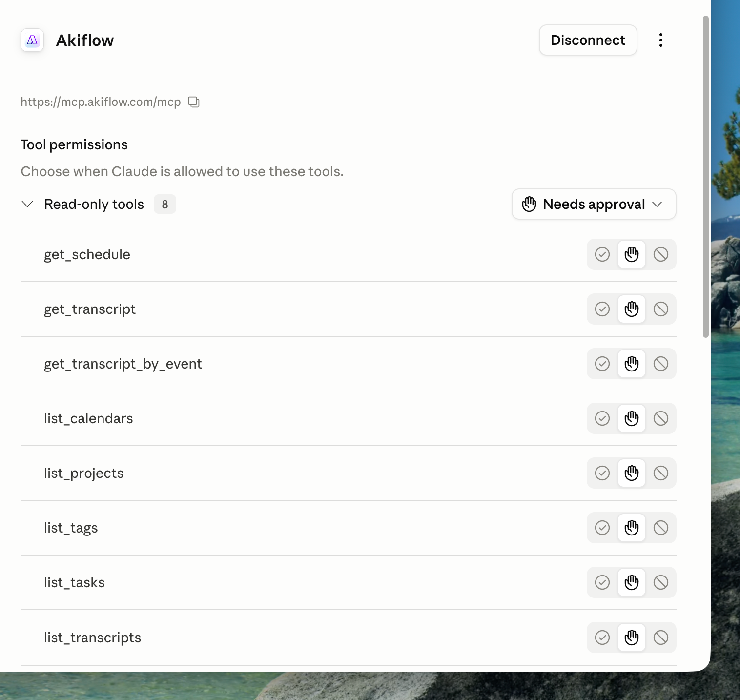The width and height of the screenshot is (740, 700).
Task: Set list_calendars to always allow
Action: 602,418
